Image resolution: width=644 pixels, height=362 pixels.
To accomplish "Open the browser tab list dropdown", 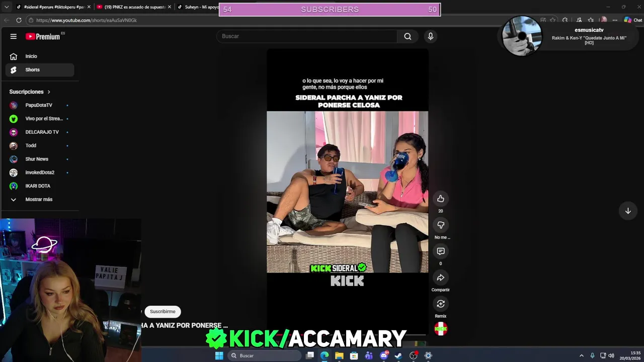I will (x=6, y=7).
